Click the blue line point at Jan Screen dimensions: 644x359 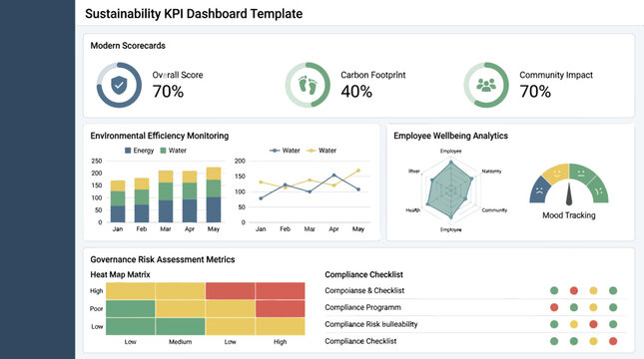tap(262, 198)
